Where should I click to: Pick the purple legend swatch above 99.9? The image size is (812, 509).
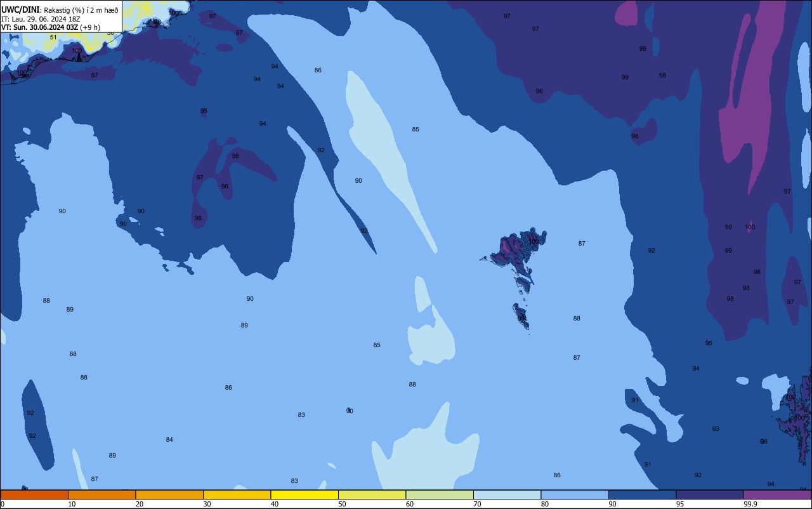777,494
